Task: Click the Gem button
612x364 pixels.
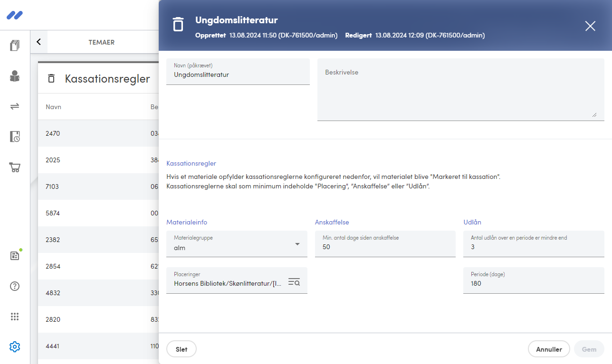Action: [589, 349]
